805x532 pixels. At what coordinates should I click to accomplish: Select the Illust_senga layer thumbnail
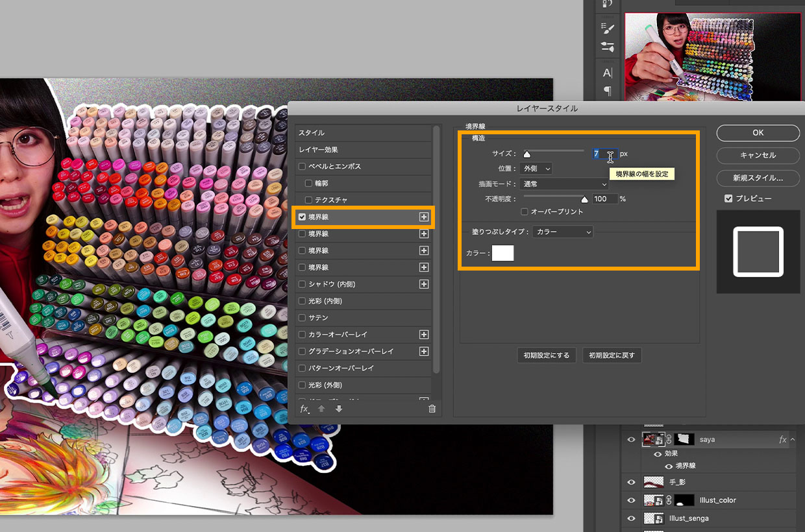(653, 518)
